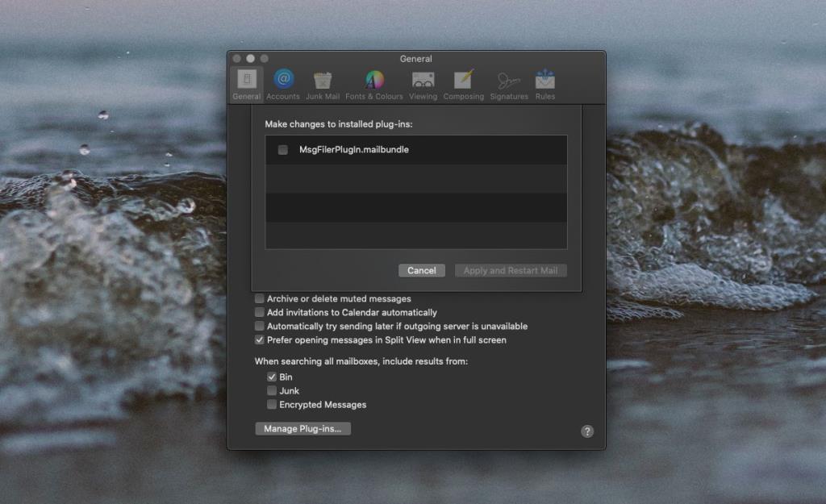The image size is (826, 504).
Task: Open the Accounts preferences pane
Action: (282, 81)
